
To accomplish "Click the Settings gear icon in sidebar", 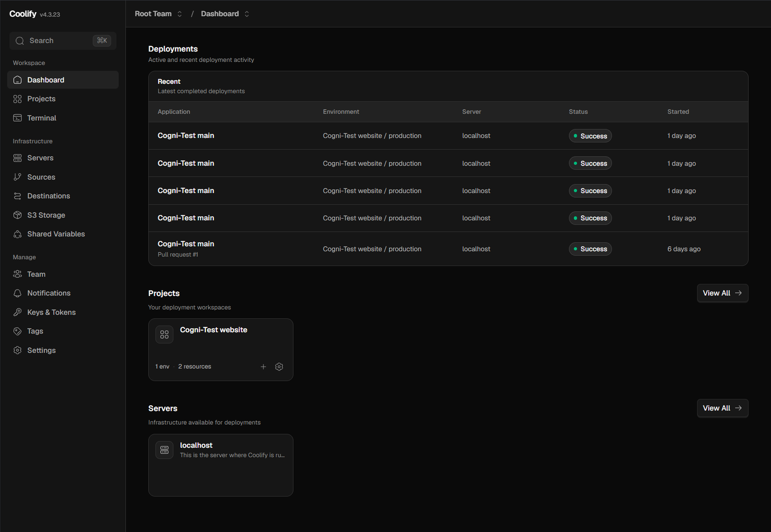I will (18, 351).
